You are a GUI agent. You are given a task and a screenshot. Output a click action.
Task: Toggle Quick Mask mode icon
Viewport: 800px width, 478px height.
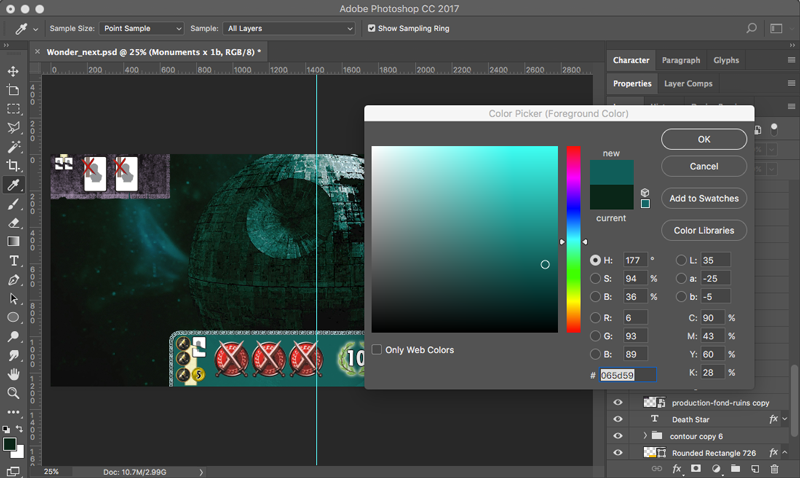(x=13, y=471)
